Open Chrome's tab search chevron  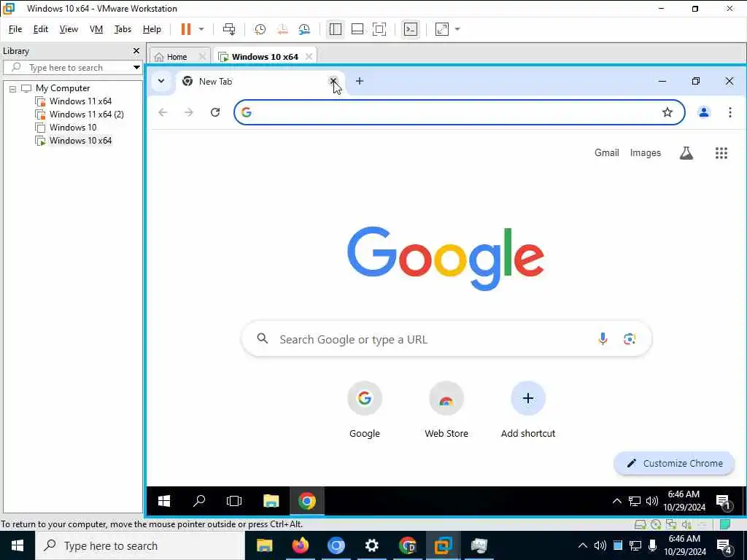pyautogui.click(x=161, y=81)
